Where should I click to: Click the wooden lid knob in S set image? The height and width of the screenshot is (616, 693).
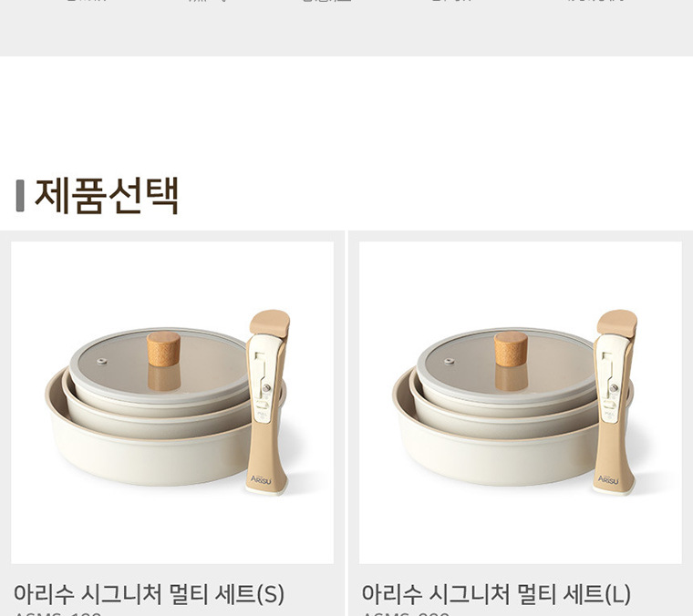click(163, 349)
